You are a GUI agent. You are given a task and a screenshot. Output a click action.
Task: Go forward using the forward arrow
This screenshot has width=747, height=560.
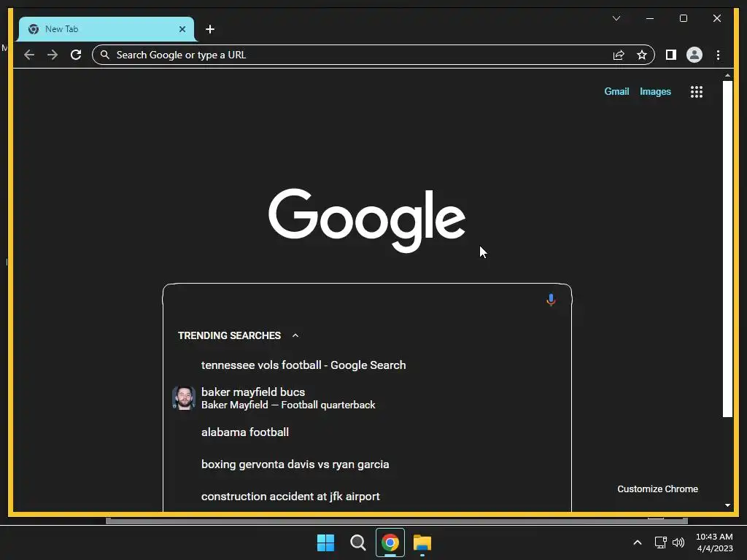pyautogui.click(x=53, y=55)
